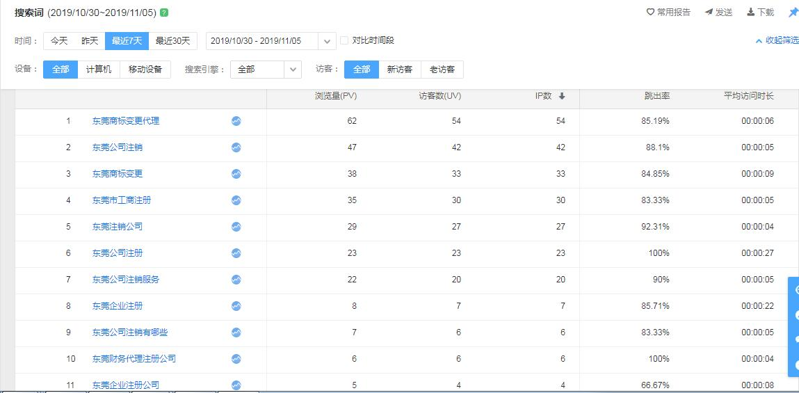This screenshot has height=393, width=799.
Task: Open trend chart icon for 东莞企业注册
Action: click(236, 306)
